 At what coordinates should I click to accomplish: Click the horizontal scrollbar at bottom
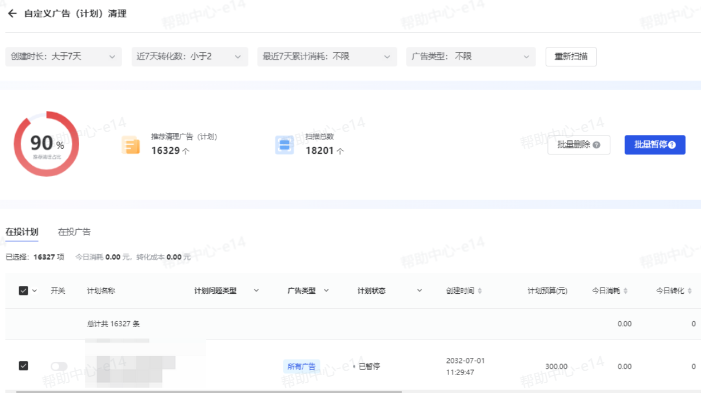(x=209, y=392)
